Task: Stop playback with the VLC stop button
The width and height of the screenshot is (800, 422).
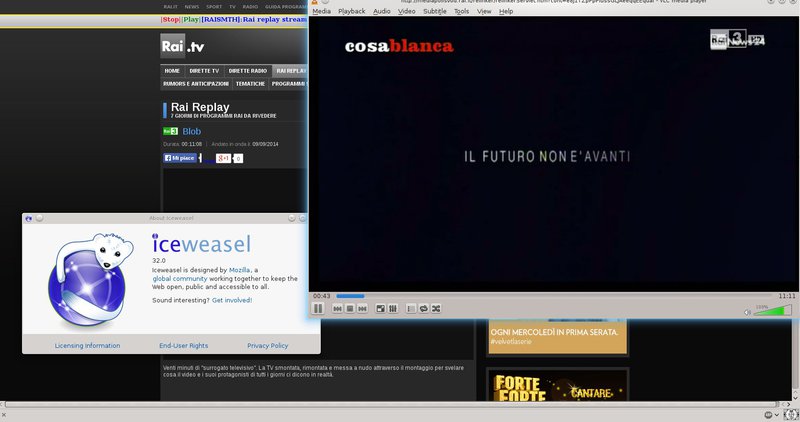Action: pyautogui.click(x=350, y=309)
